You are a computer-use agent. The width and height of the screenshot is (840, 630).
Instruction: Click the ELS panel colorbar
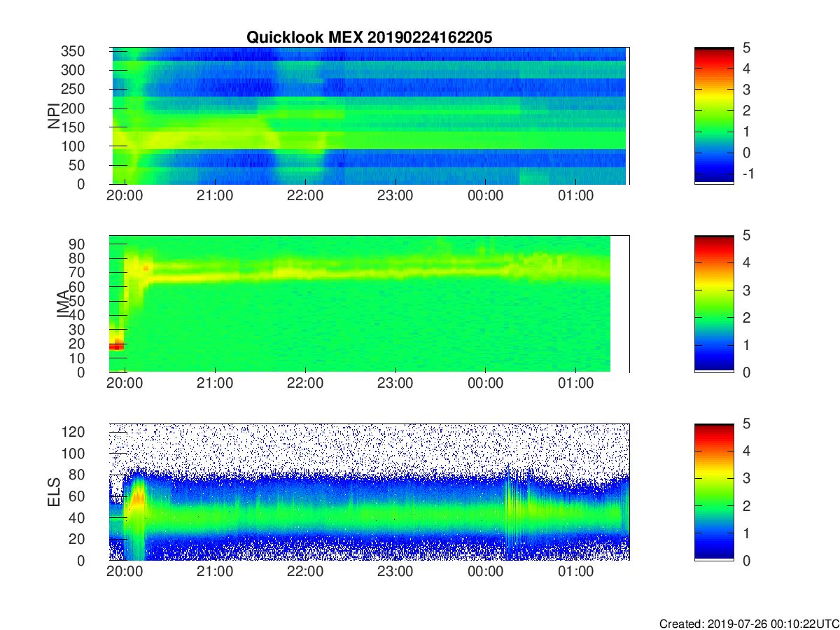(x=714, y=492)
